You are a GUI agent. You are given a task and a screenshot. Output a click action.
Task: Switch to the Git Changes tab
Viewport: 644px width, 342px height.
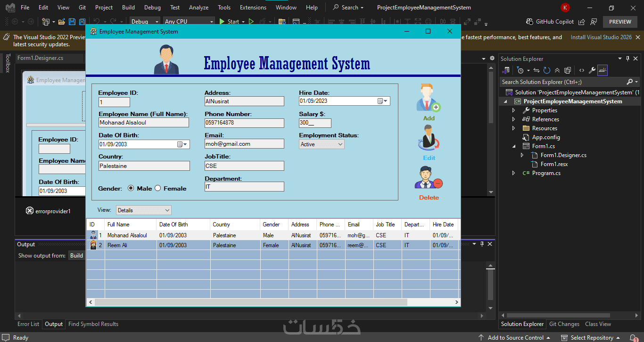pos(564,324)
